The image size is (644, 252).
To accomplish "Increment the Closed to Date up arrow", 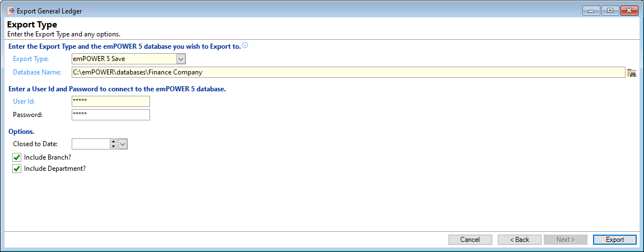I will 114,142.
